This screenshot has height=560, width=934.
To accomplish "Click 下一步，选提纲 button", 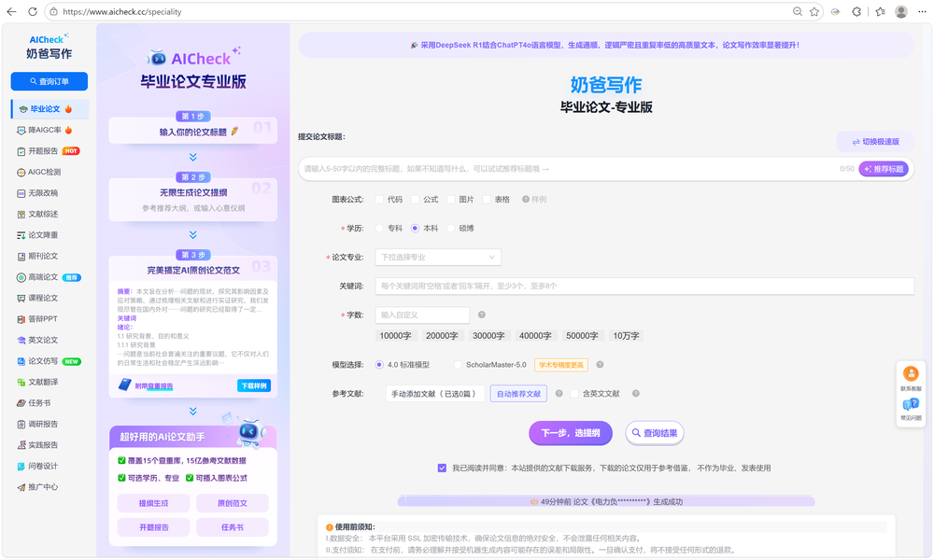I will [x=571, y=433].
